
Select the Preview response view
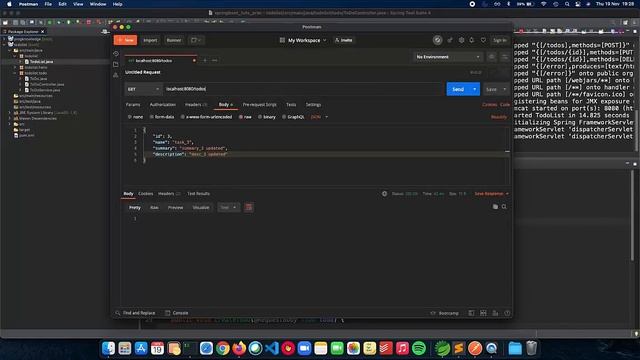click(x=176, y=207)
